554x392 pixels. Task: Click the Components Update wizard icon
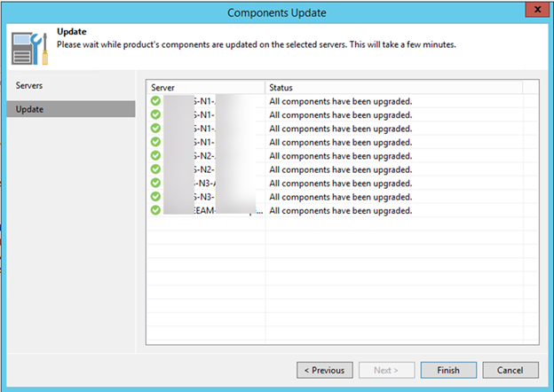click(30, 46)
